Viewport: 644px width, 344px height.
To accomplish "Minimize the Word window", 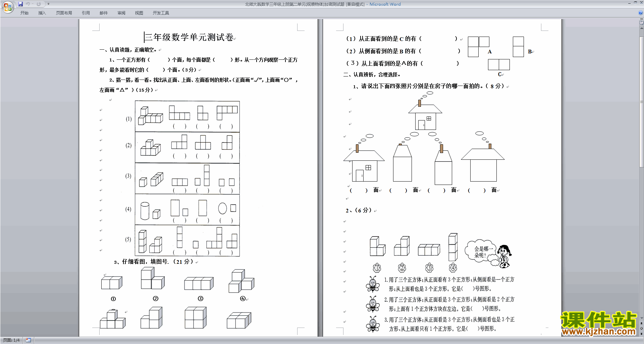I will tap(629, 3).
